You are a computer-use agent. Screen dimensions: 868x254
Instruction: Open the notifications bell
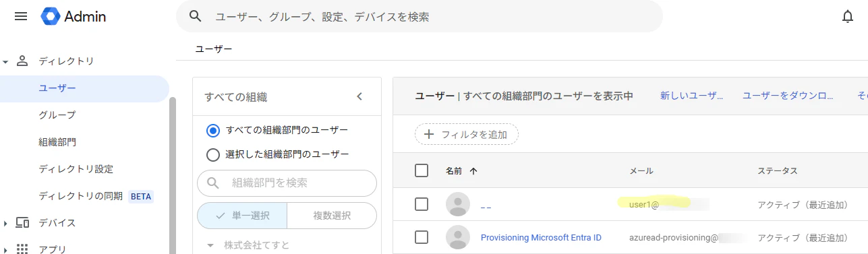point(848,17)
